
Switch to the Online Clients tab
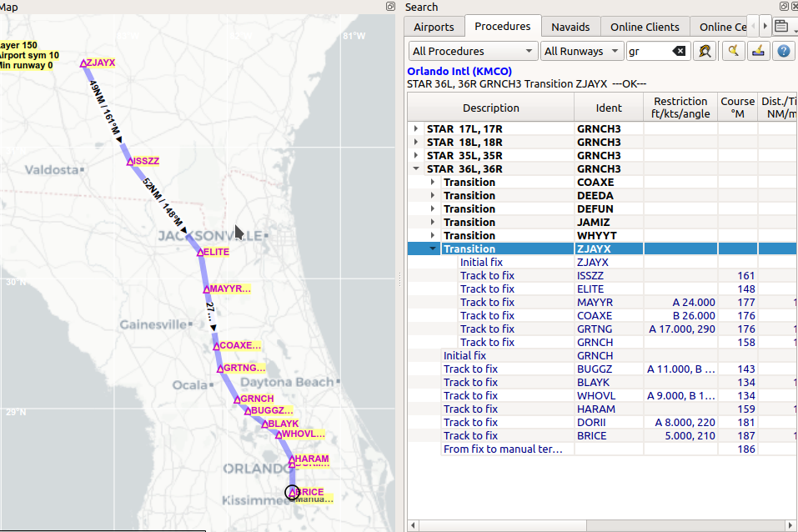[645, 27]
